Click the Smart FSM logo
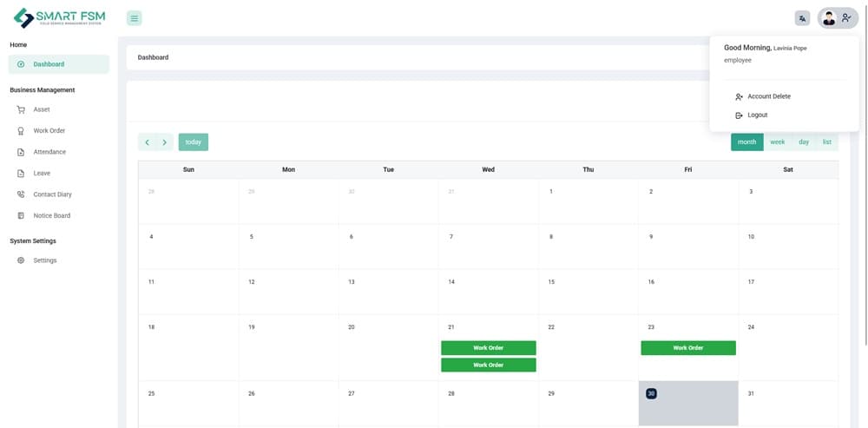868x428 pixels. (x=59, y=18)
